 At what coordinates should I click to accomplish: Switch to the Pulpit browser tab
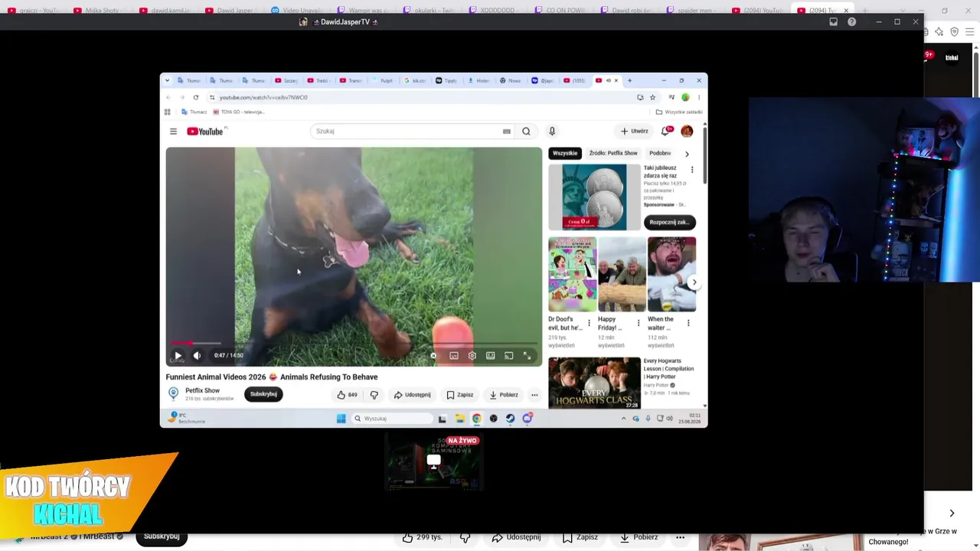pos(384,80)
